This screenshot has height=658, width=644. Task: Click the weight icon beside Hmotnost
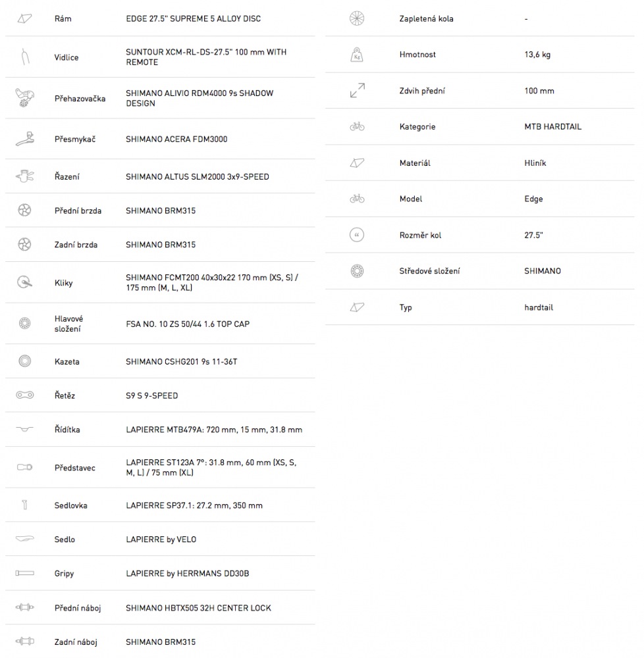[x=357, y=55]
